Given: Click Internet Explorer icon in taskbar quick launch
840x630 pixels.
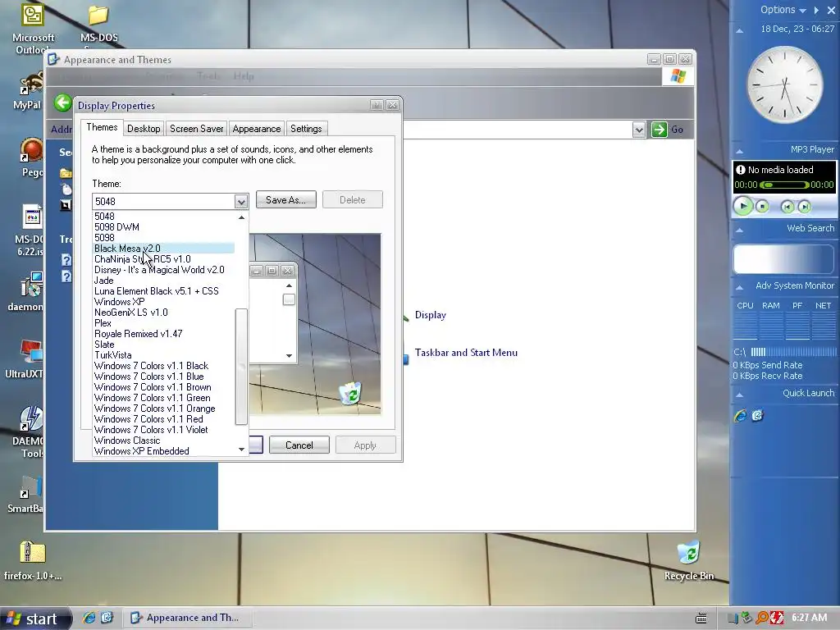Looking at the screenshot, I should coord(89,618).
